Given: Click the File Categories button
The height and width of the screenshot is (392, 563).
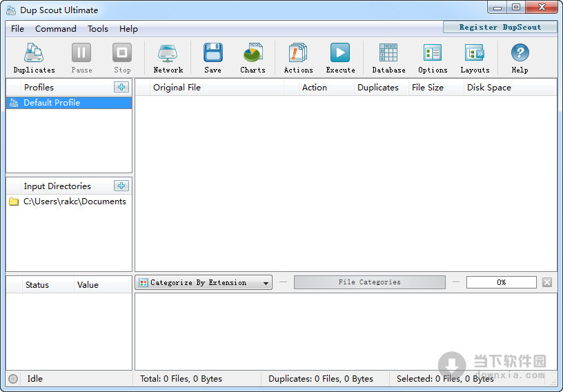Looking at the screenshot, I should (370, 282).
